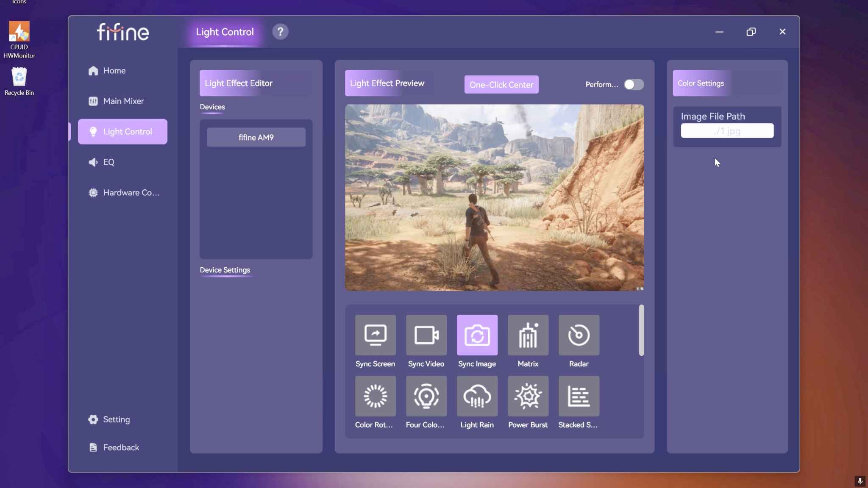This screenshot has height=488, width=868.
Task: Apply the Light Rain effect
Action: pos(477,396)
